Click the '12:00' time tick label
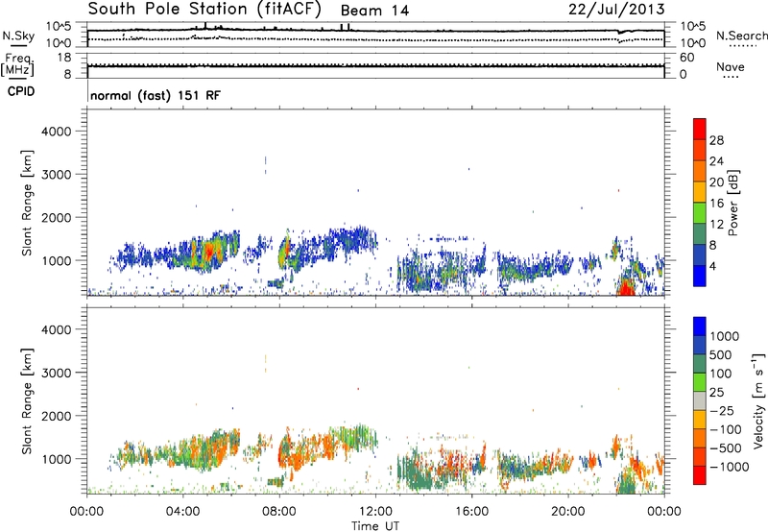768x532 pixels. pyautogui.click(x=375, y=512)
